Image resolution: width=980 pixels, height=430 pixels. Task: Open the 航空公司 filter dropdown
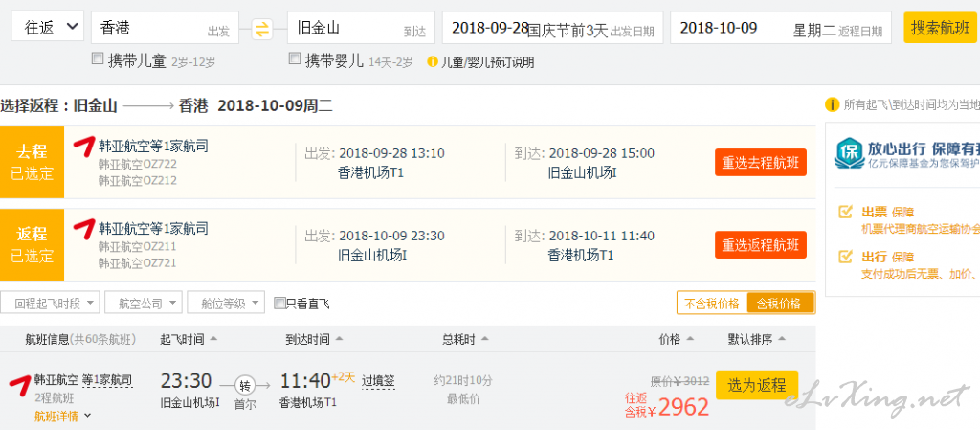click(144, 304)
